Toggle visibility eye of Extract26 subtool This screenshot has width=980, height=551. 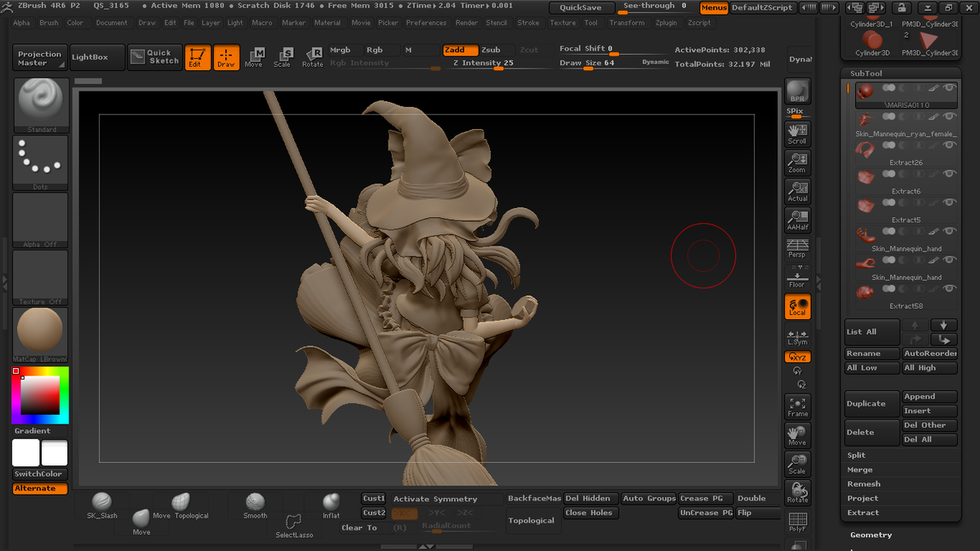950,145
